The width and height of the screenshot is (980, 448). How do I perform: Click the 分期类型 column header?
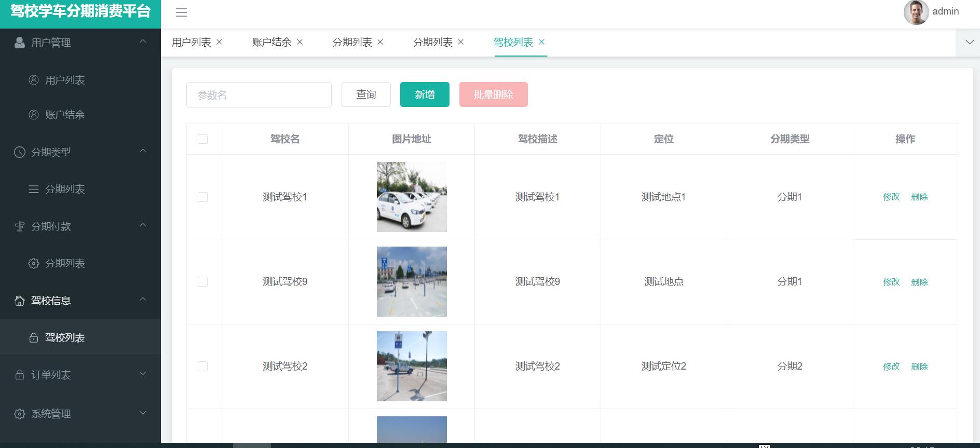(x=790, y=139)
